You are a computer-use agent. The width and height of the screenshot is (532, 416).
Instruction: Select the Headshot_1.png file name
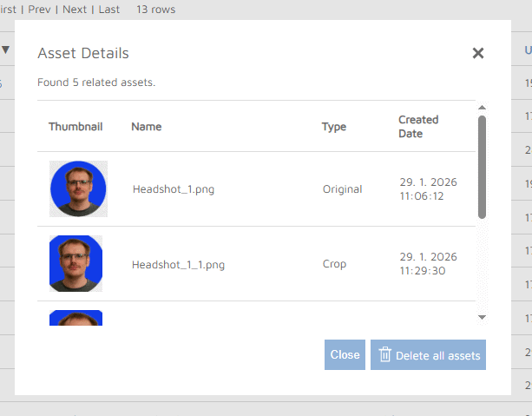click(x=173, y=189)
